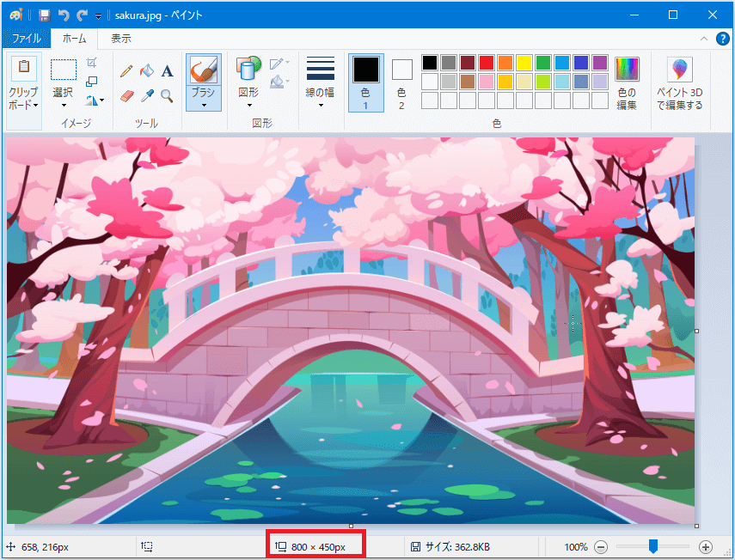This screenshot has width=735, height=560.
Task: Click the zoom in plus button
Action: [706, 547]
